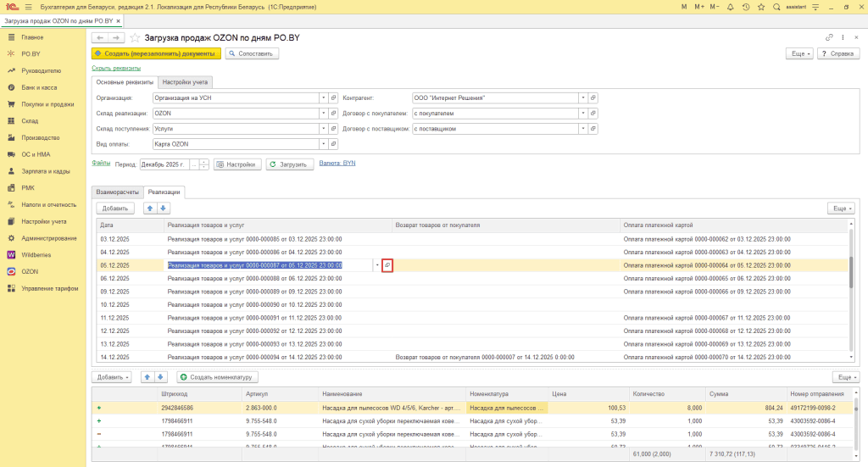Open Вид оплаты link icon
Image resolution: width=868 pixels, height=467 pixels.
333,144
